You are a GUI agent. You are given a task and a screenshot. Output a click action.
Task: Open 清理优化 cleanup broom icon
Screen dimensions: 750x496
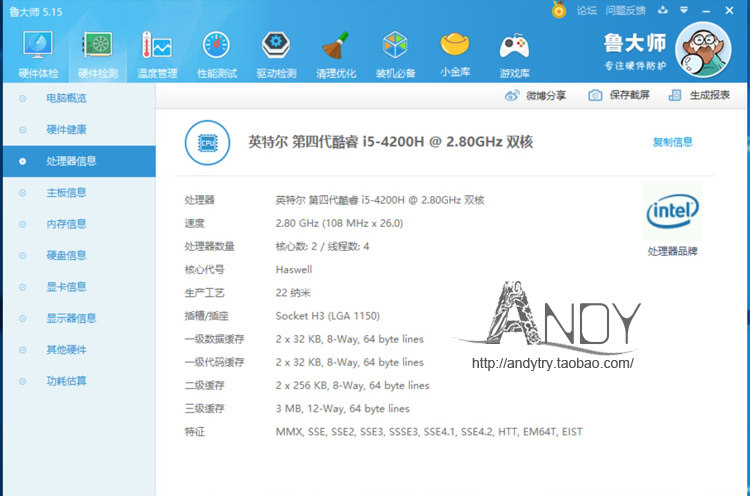pyautogui.click(x=336, y=45)
